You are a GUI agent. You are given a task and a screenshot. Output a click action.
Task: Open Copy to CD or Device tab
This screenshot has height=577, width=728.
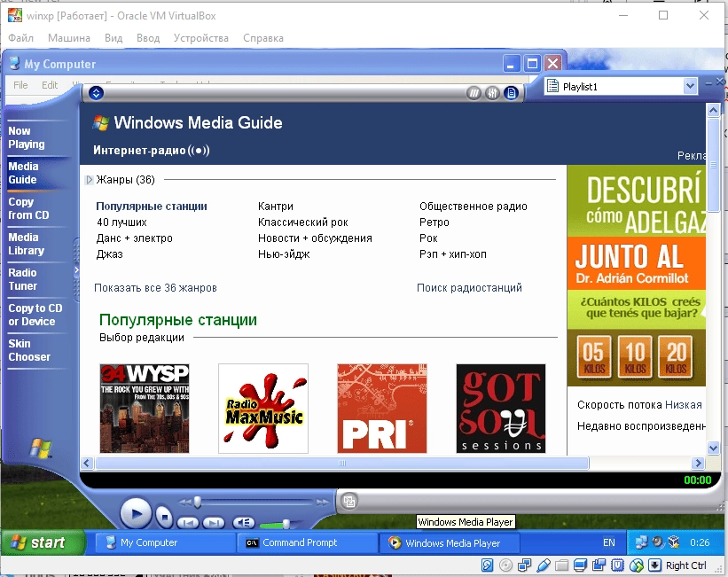tap(35, 315)
